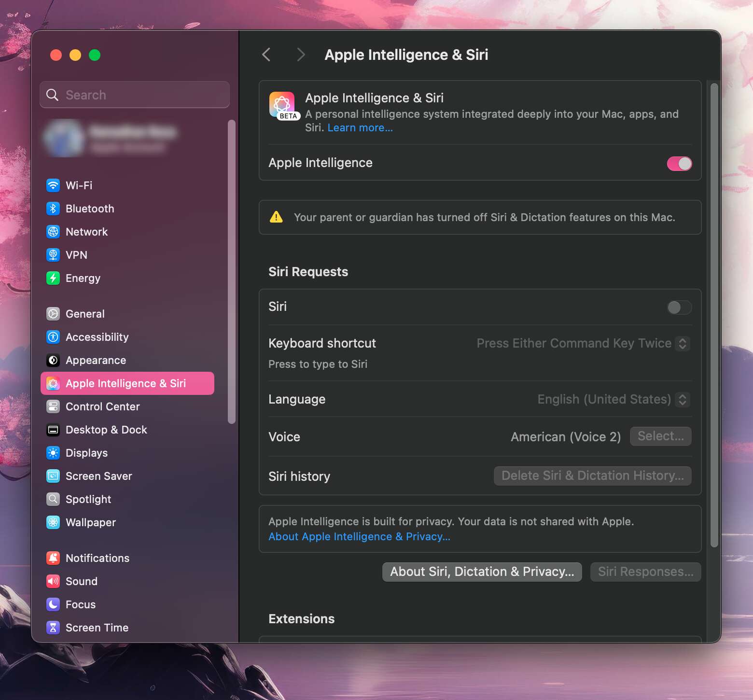753x700 pixels.
Task: Click the Displays sun icon
Action: (53, 453)
